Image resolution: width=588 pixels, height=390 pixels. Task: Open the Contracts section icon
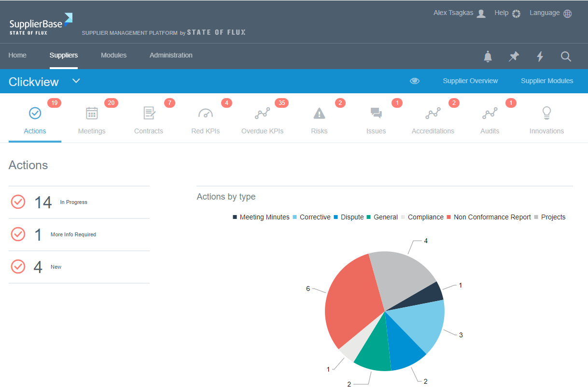(148, 113)
